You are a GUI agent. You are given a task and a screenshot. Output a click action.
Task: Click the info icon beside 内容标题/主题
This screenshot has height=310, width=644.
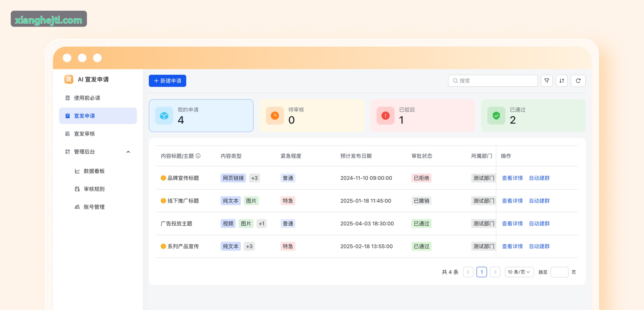coord(198,156)
